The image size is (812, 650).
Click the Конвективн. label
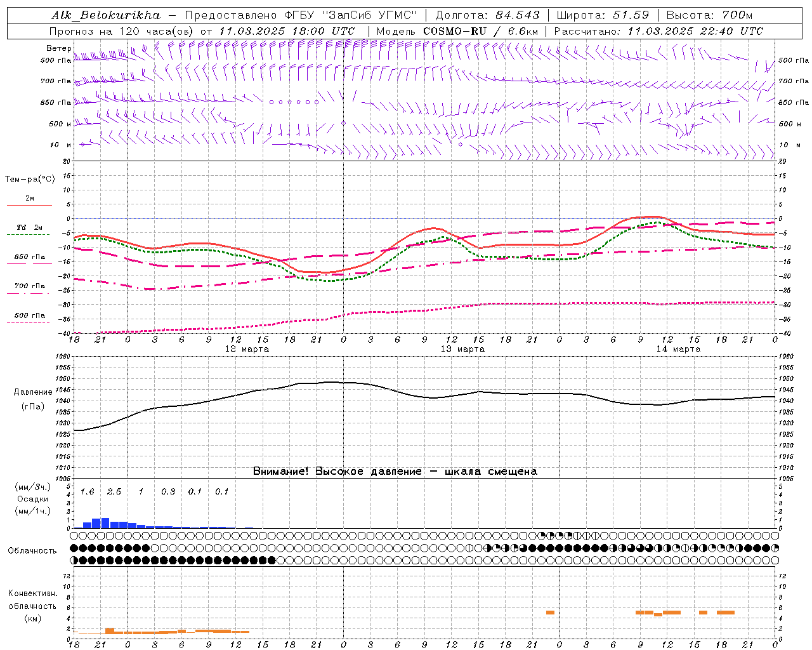32,594
